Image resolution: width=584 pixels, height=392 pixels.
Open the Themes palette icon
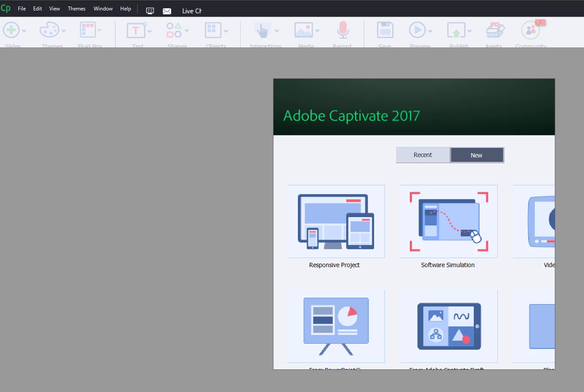click(x=49, y=30)
